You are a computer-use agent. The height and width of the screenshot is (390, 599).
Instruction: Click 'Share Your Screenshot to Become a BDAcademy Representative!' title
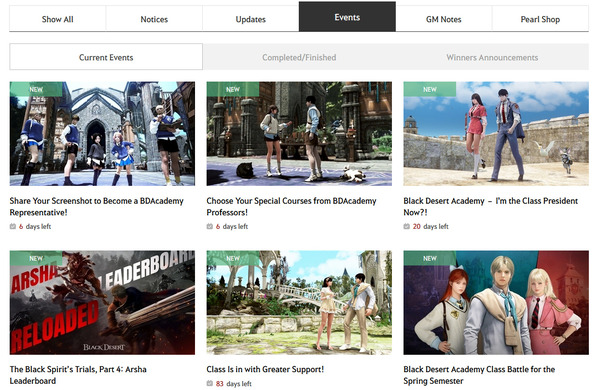point(97,206)
